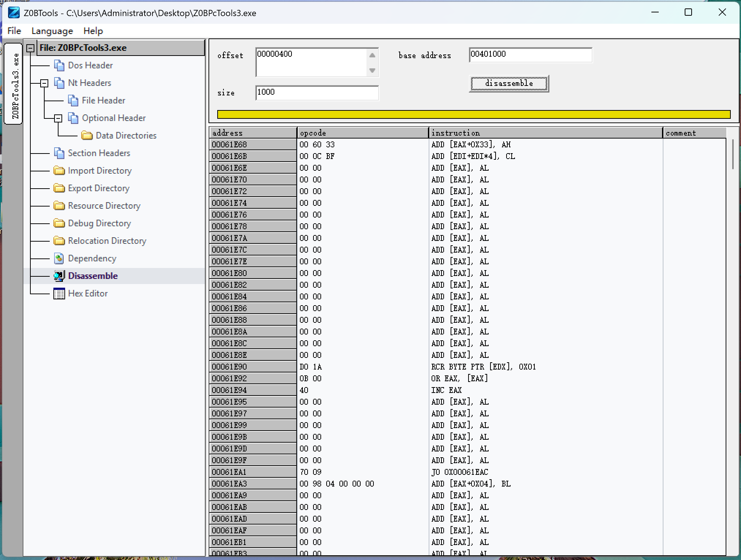The image size is (741, 560).
Task: Select Optional Header in the tree
Action: coord(114,118)
